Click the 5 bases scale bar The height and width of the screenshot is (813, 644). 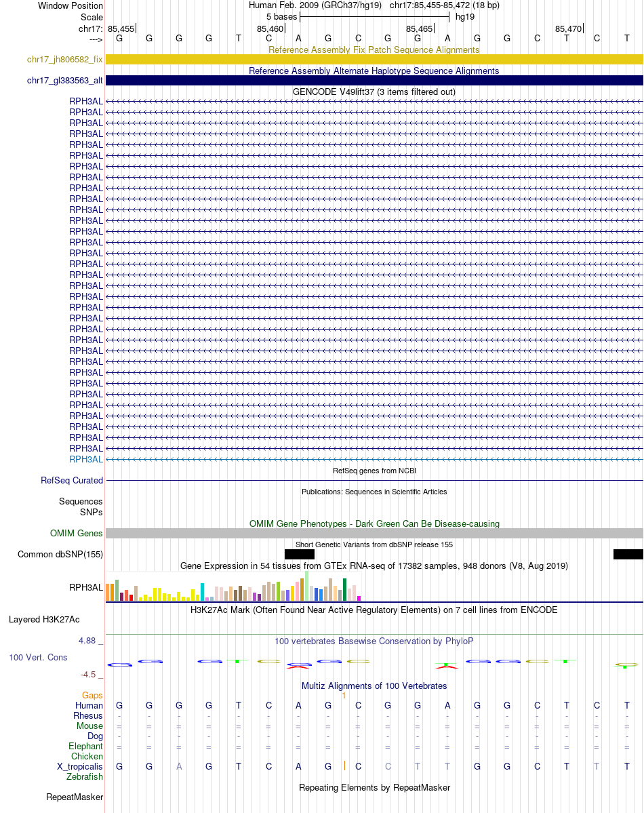[374, 16]
